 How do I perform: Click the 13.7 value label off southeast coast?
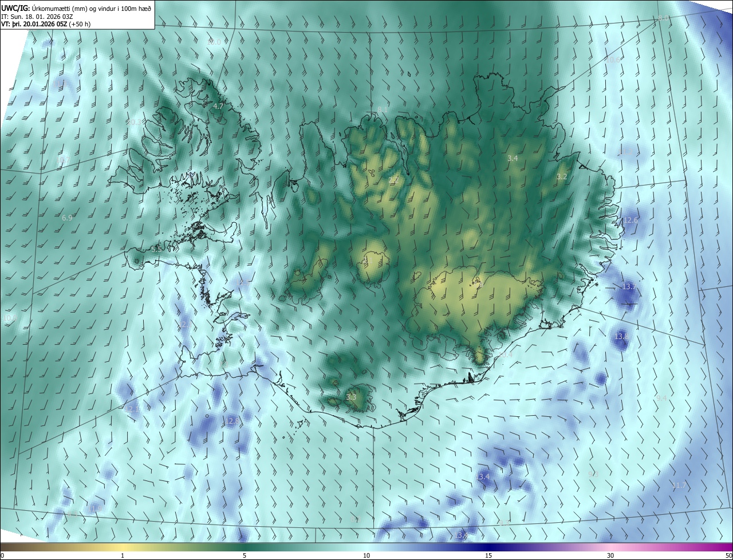click(629, 286)
